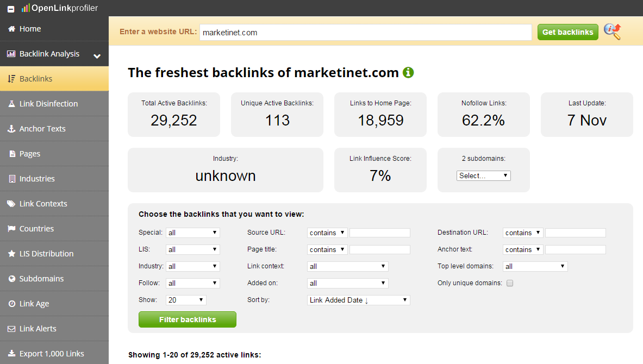The image size is (643, 364).
Task: Open the Link context dropdown
Action: click(x=347, y=266)
